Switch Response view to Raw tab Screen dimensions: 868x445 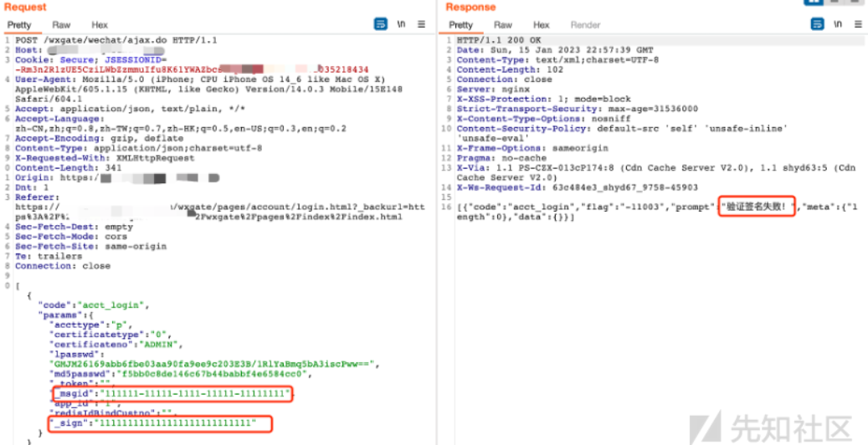[x=503, y=25]
